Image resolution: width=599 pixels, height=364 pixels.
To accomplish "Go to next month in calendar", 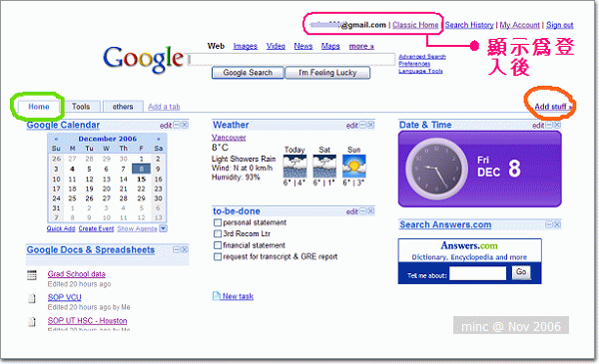I will click(159, 139).
